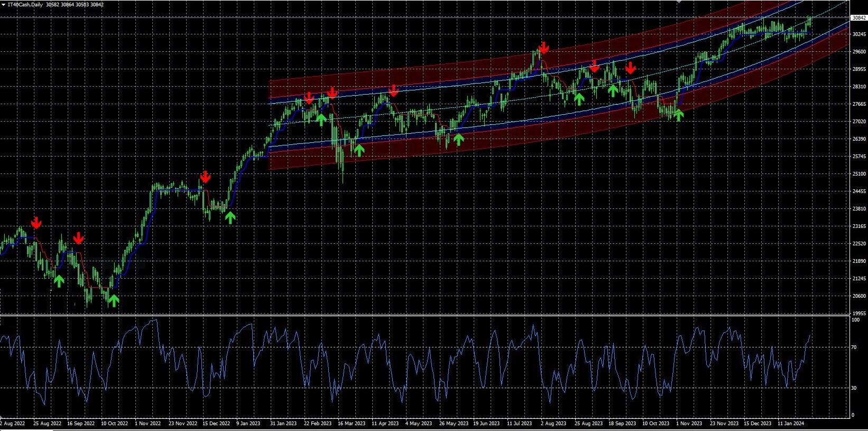
Task: Click the oscillator level 30 label
Action: [x=854, y=388]
